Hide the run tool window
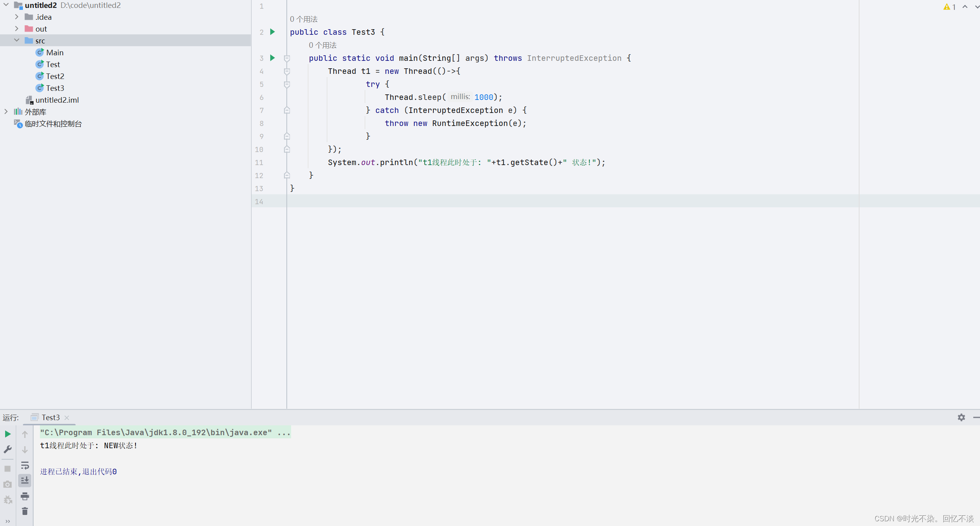The height and width of the screenshot is (526, 980). pos(976,417)
